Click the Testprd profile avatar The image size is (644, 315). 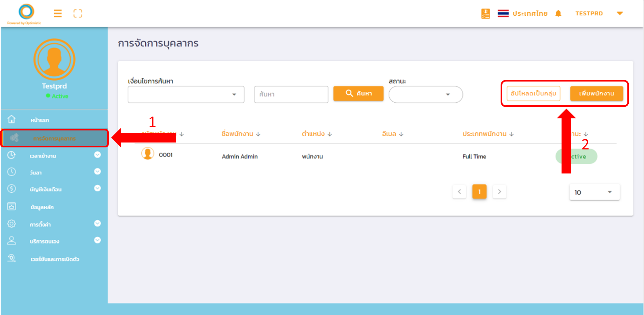(x=54, y=60)
